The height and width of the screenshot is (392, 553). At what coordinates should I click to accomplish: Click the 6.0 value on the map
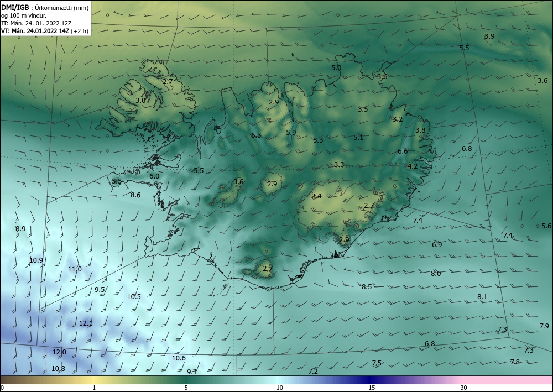click(x=154, y=176)
